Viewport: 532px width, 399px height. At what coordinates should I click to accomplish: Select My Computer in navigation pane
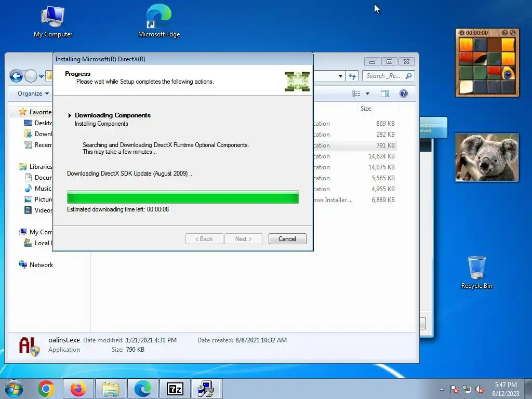pyautogui.click(x=35, y=232)
